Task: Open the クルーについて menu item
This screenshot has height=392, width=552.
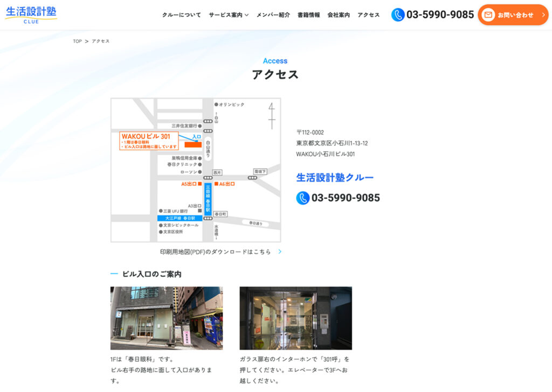Action: tap(182, 15)
